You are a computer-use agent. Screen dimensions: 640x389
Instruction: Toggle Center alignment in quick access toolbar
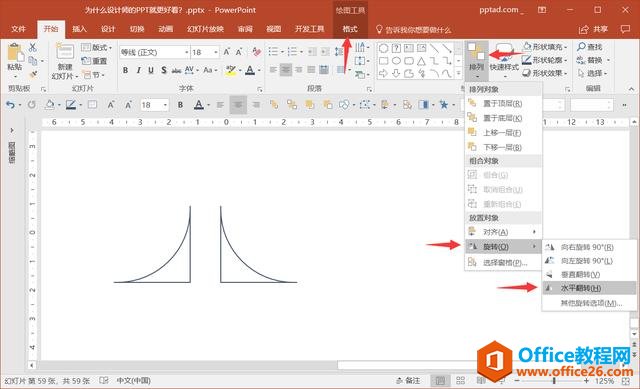[x=238, y=105]
